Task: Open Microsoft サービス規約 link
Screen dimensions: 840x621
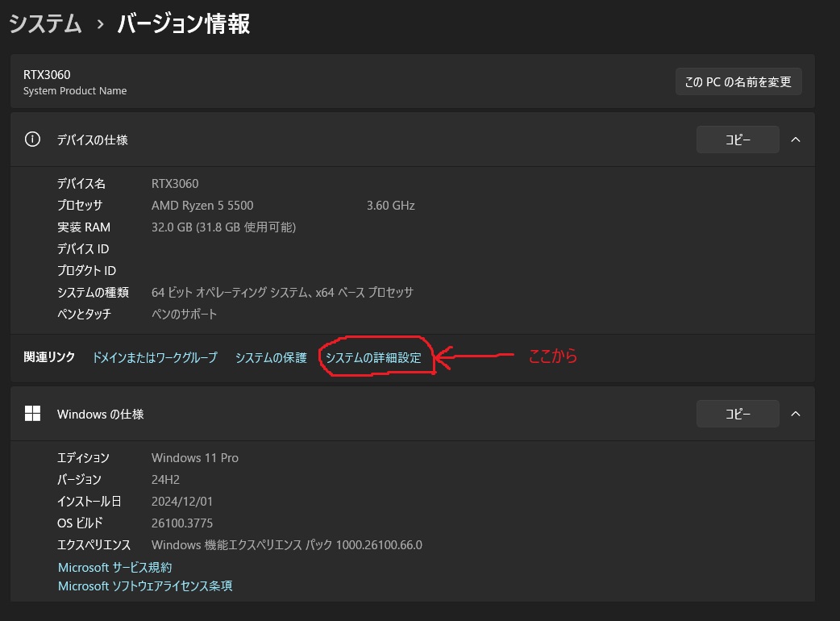Action: (114, 567)
